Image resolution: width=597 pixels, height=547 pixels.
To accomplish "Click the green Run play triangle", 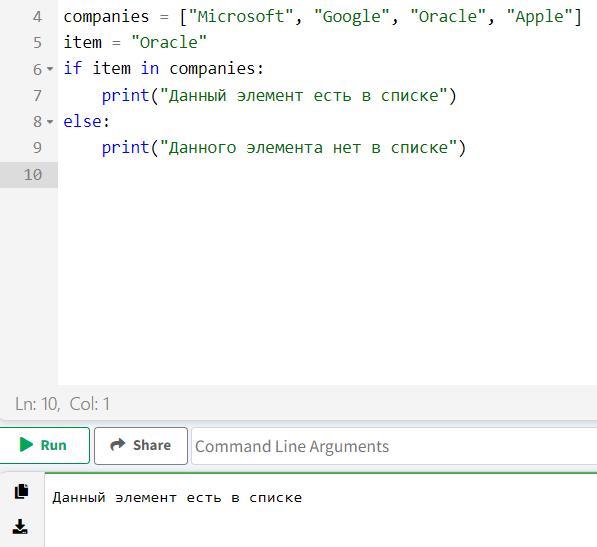I will 26,445.
